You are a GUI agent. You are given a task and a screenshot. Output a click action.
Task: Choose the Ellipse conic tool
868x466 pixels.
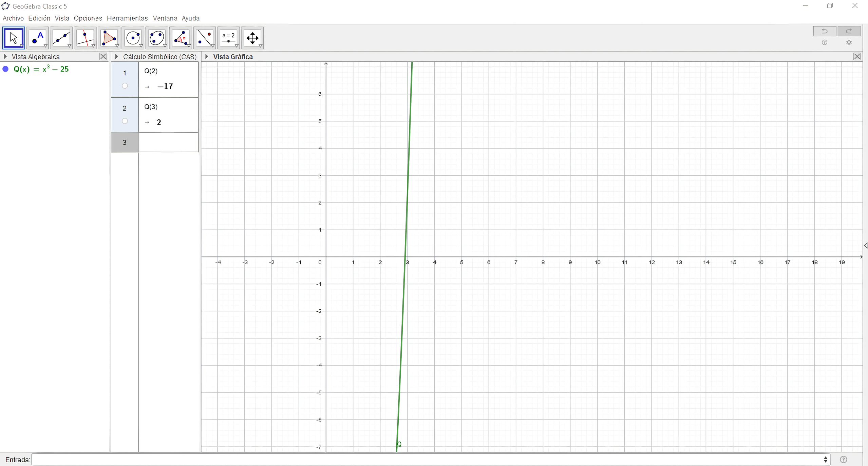[157, 38]
